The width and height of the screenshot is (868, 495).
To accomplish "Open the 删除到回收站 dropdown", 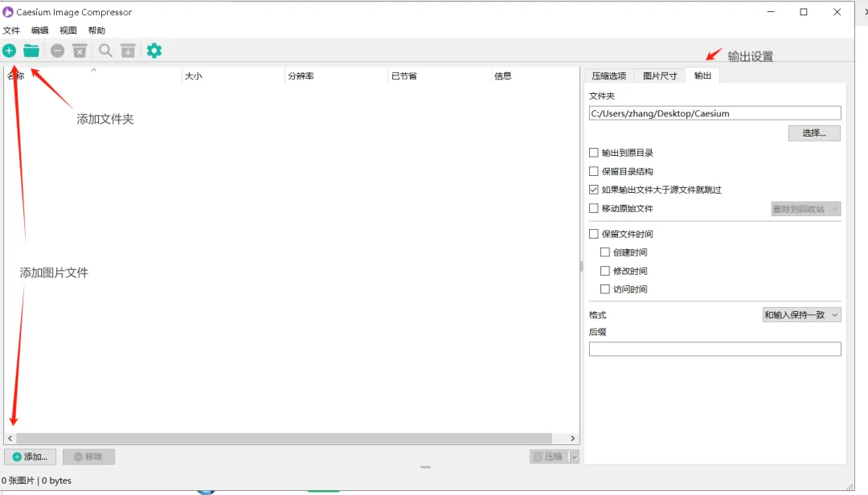I will click(x=806, y=209).
